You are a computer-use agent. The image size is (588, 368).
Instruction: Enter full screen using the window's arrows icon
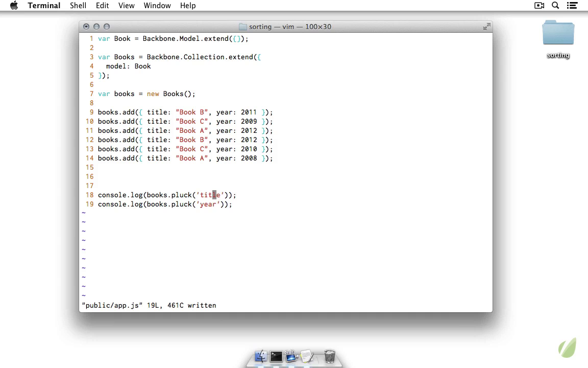click(x=486, y=27)
